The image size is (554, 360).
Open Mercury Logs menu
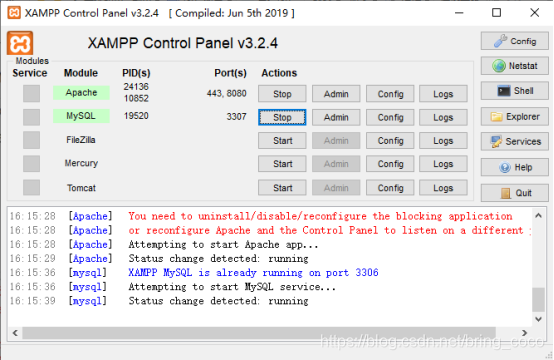coord(443,164)
